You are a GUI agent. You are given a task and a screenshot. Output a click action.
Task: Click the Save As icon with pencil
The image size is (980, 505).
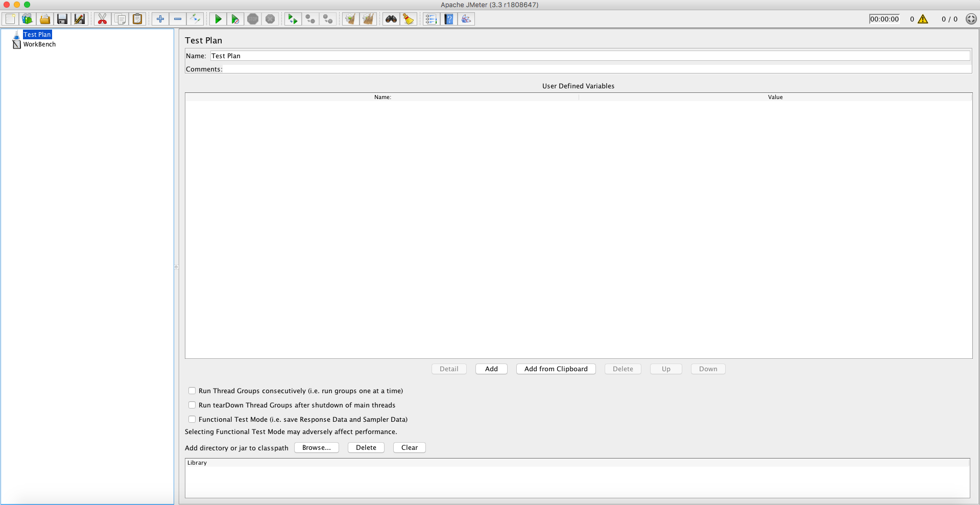coord(80,19)
